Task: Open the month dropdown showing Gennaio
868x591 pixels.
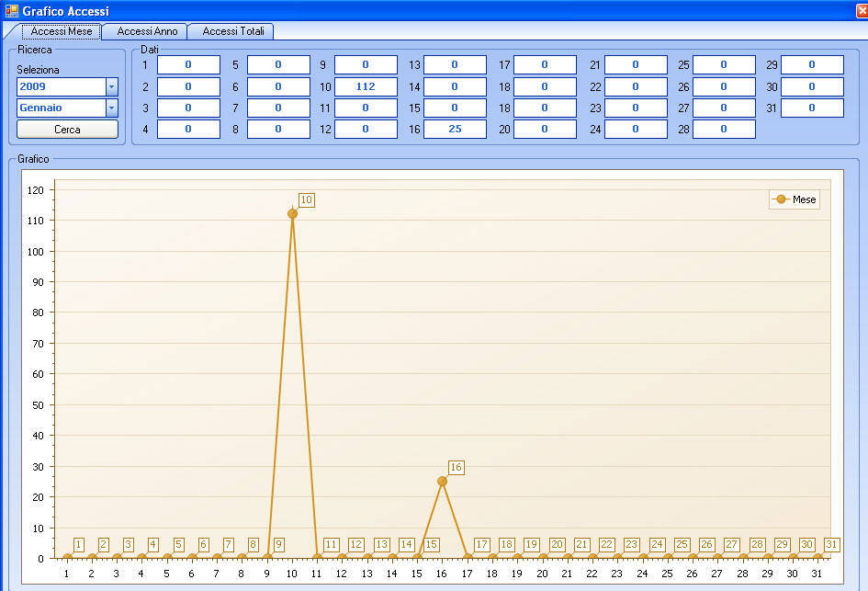Action: (x=111, y=108)
